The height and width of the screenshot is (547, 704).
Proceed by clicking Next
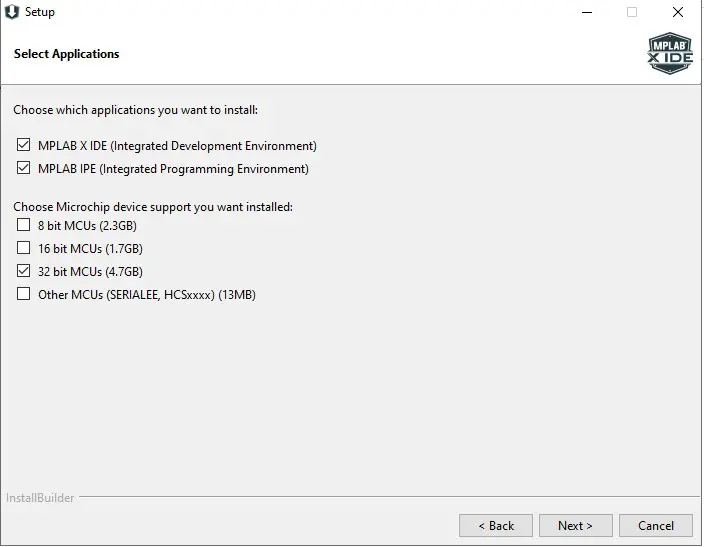(x=576, y=525)
